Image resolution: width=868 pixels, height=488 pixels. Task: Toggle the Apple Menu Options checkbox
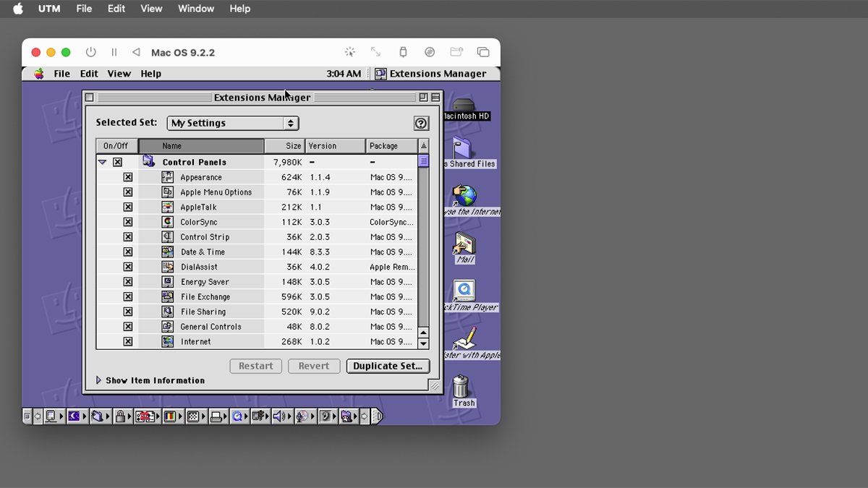(128, 192)
